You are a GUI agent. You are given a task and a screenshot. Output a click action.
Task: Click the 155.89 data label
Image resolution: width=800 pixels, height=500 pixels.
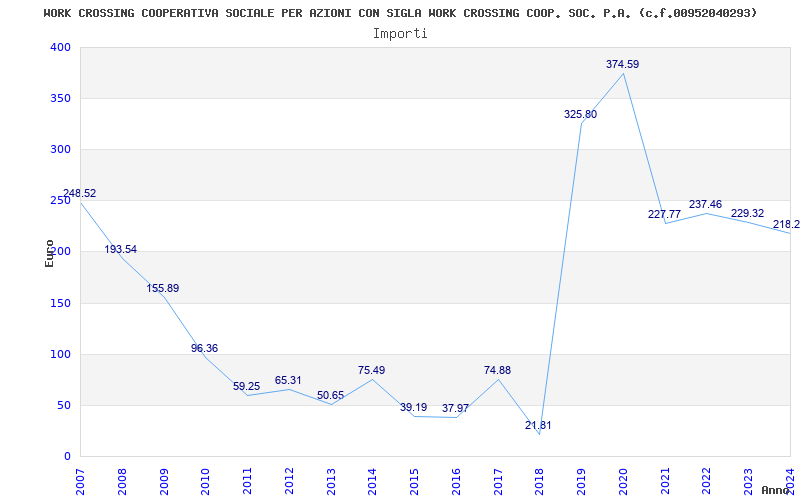pos(163,288)
